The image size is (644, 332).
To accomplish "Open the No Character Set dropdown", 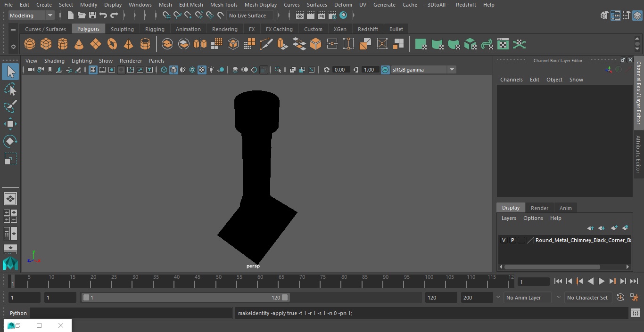I will pos(588,298).
